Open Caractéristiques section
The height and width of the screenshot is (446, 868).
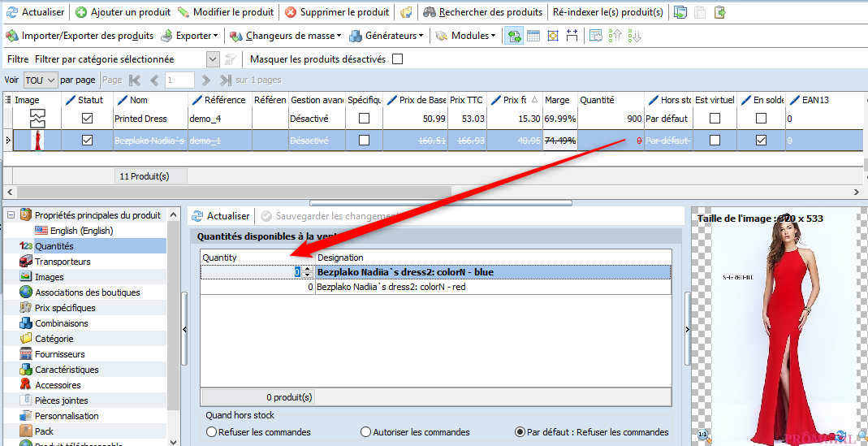(x=67, y=370)
